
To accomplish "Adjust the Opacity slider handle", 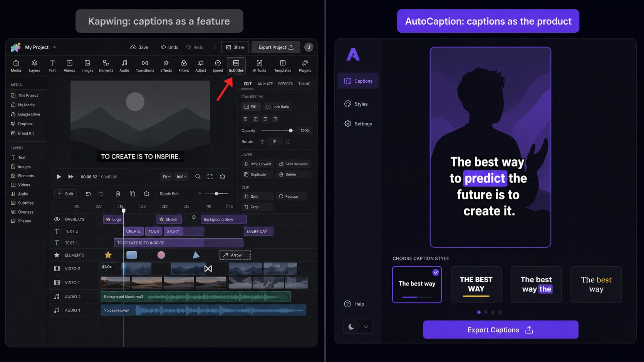I will [291, 130].
